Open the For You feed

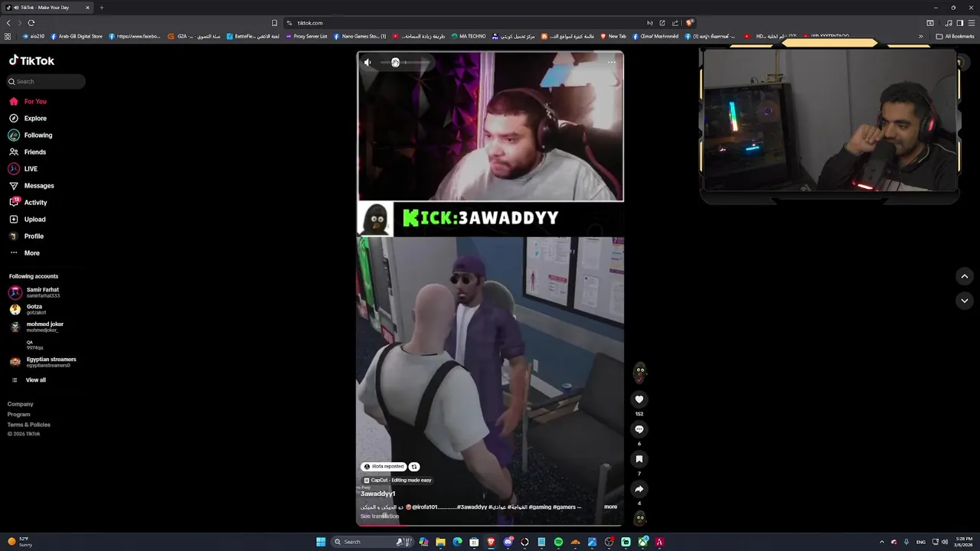click(x=28, y=101)
